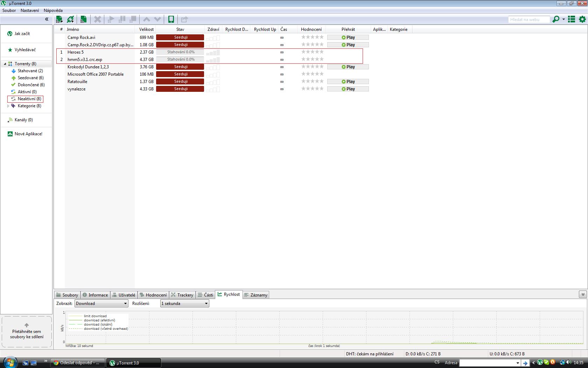Screen dimensions: 588x368
Task: Select Aktivní (0) filter
Action: pyautogui.click(x=27, y=92)
